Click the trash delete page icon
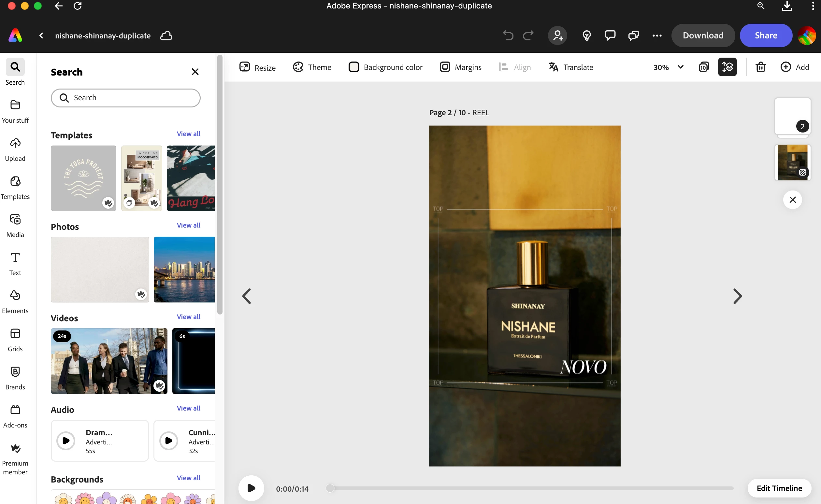The height and width of the screenshot is (504, 821). tap(760, 67)
